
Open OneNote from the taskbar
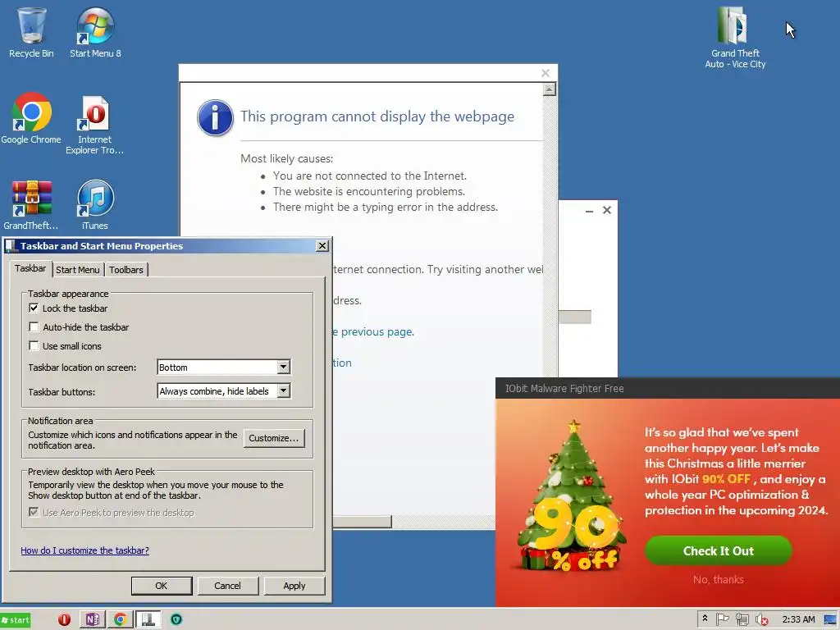pyautogui.click(x=92, y=620)
